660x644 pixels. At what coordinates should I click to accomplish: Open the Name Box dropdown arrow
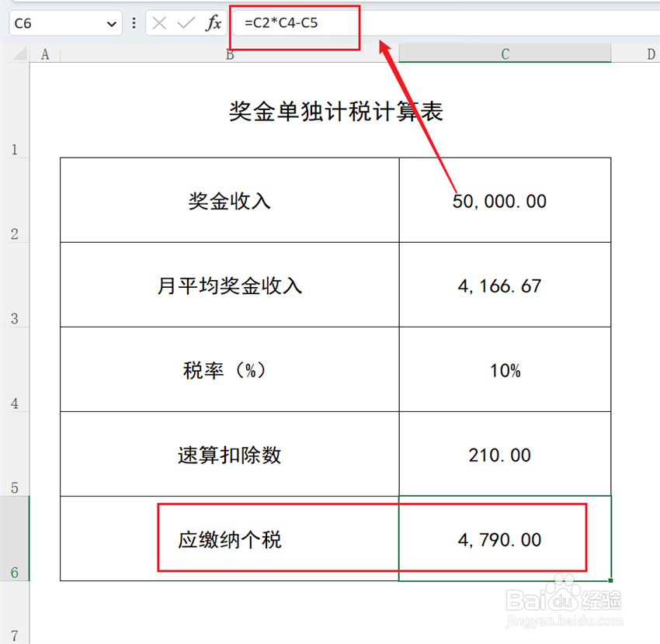(111, 23)
